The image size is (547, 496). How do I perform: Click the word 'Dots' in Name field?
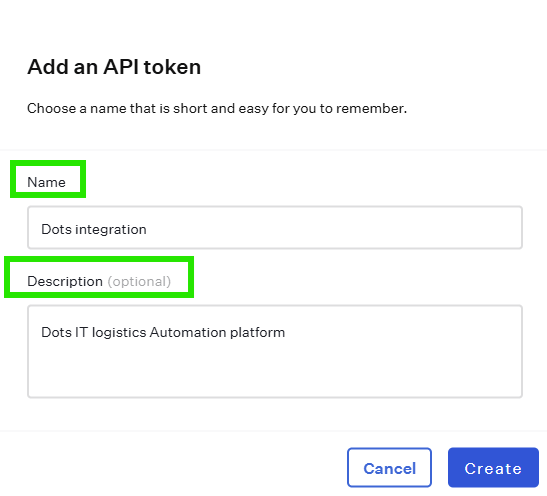pyautogui.click(x=56, y=230)
